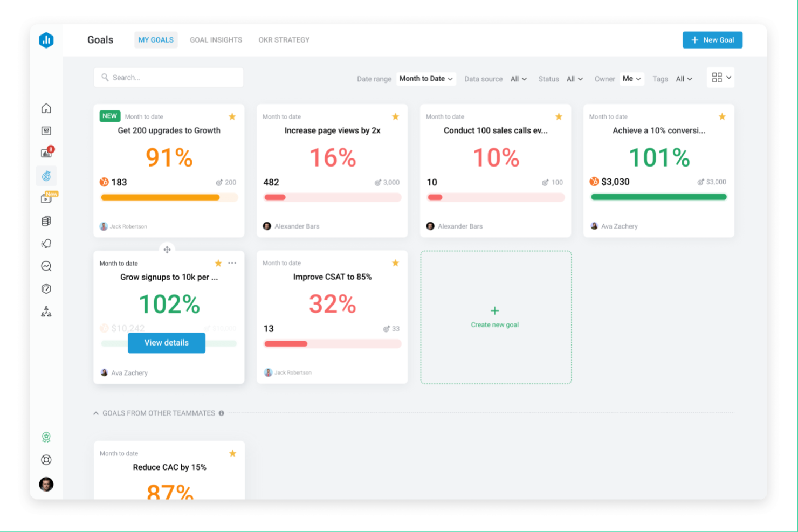Open the Goals target icon in the sidebar

pos(46,175)
